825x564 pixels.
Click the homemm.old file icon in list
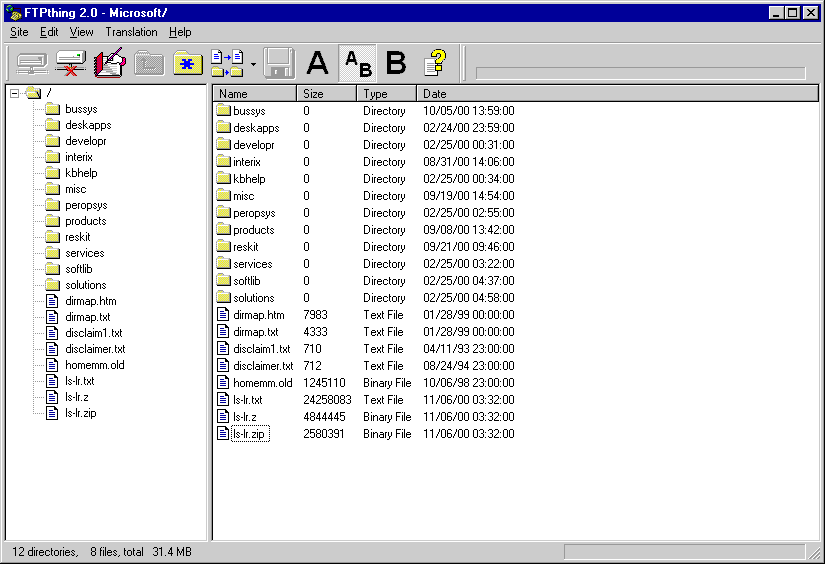(224, 383)
